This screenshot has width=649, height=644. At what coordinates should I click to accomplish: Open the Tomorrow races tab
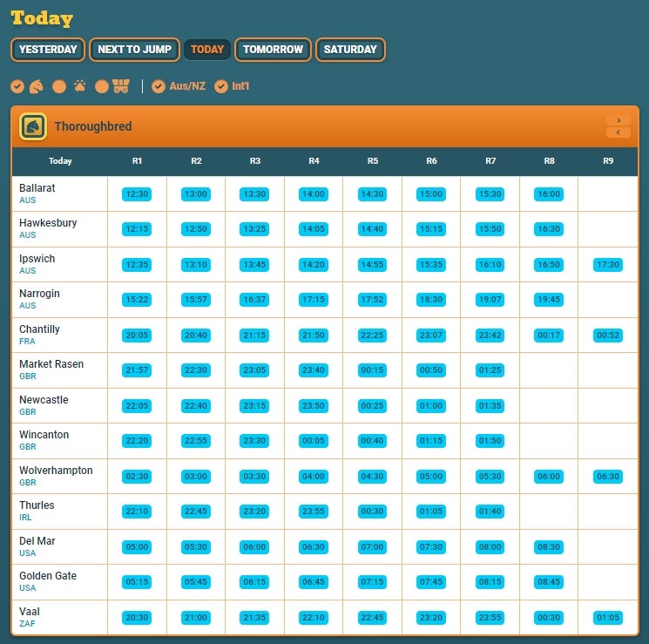tap(273, 50)
